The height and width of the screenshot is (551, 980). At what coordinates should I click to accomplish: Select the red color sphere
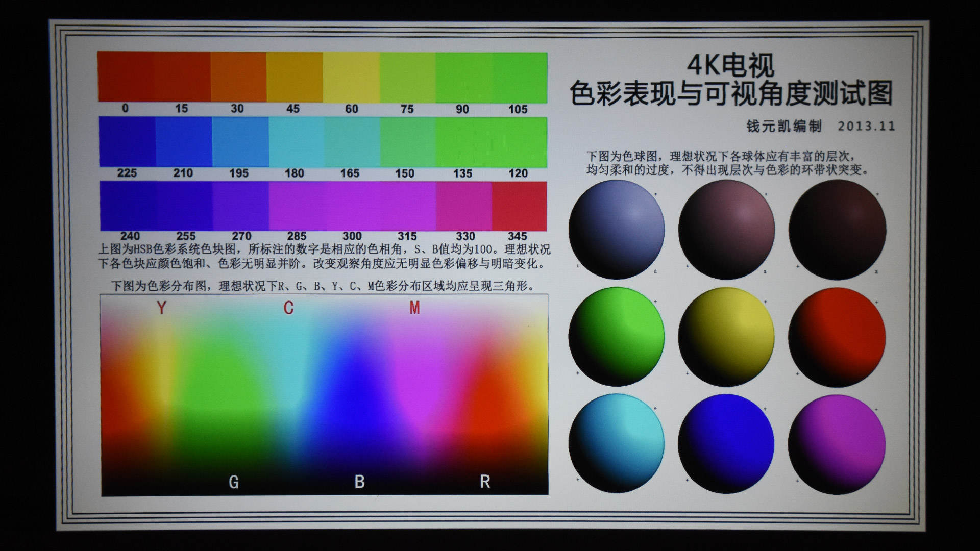click(837, 337)
